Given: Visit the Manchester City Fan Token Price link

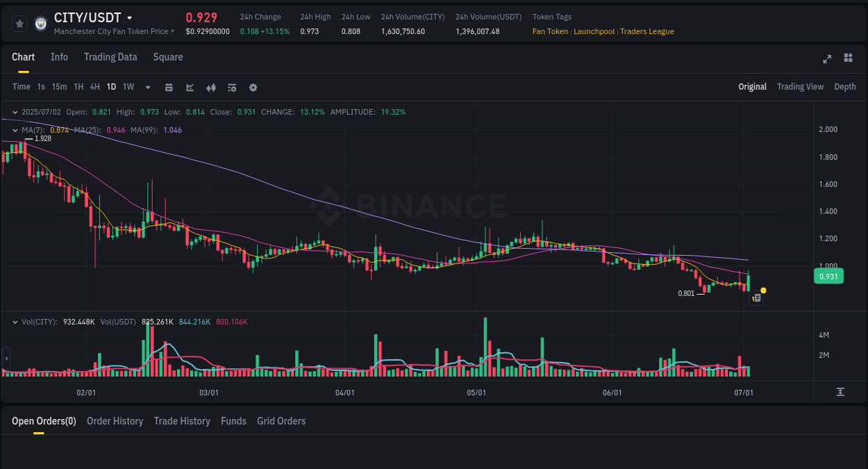Looking at the screenshot, I should point(113,31).
